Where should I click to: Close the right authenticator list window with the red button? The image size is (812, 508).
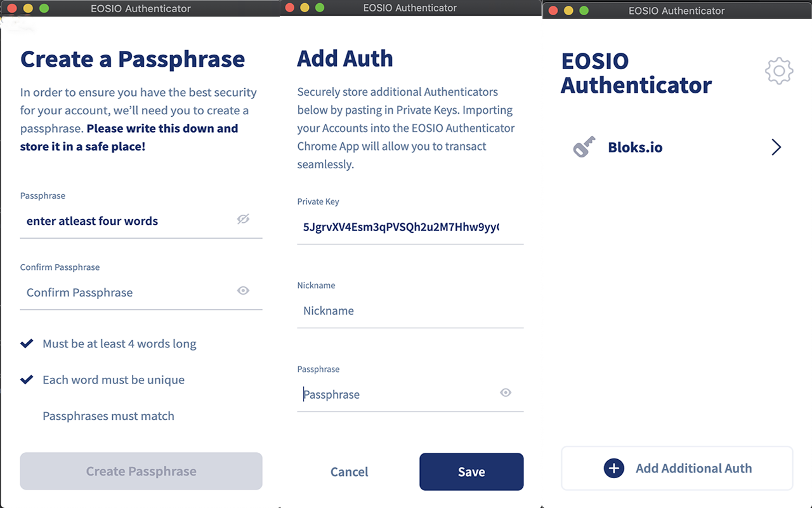553,10
